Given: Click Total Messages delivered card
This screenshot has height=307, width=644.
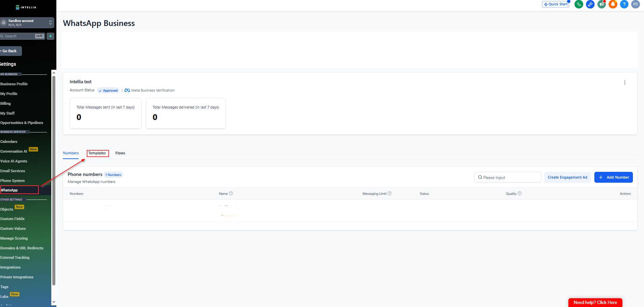Looking at the screenshot, I should [x=186, y=113].
